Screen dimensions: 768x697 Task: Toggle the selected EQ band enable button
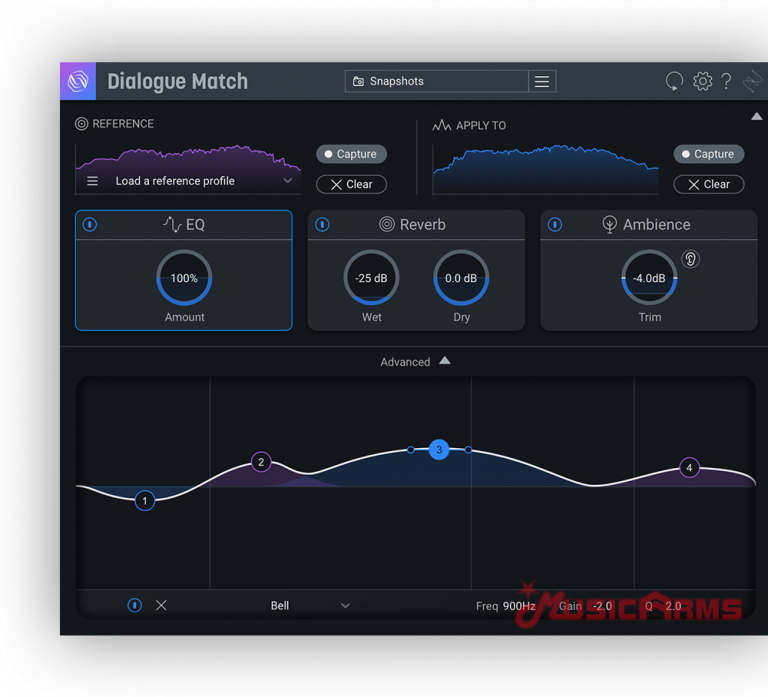coord(134,605)
